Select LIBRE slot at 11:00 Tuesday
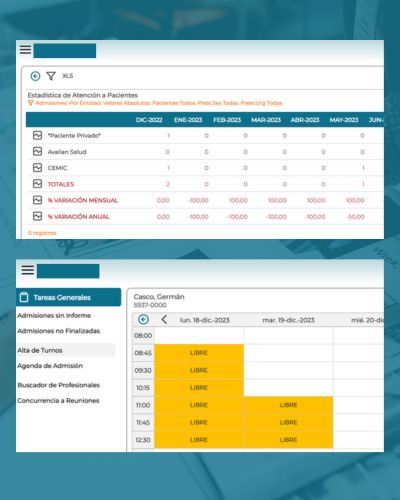The width and height of the screenshot is (400, 500). tap(288, 405)
